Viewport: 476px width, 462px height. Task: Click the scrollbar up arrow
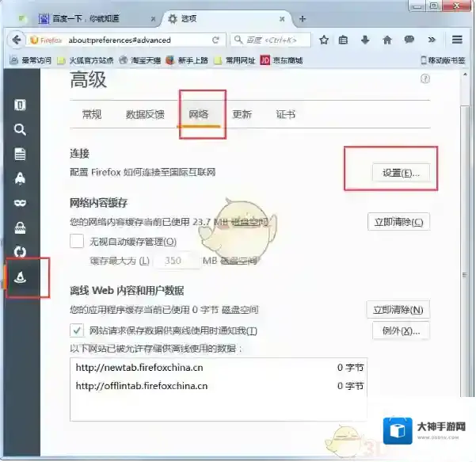(x=465, y=74)
